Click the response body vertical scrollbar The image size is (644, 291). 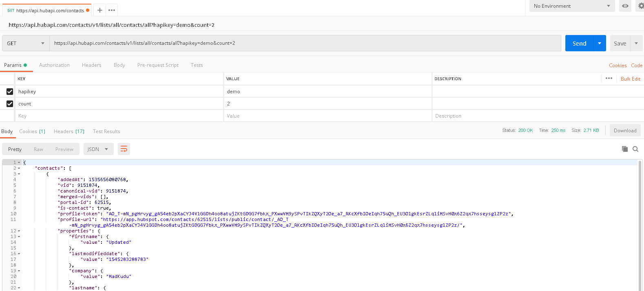640,225
